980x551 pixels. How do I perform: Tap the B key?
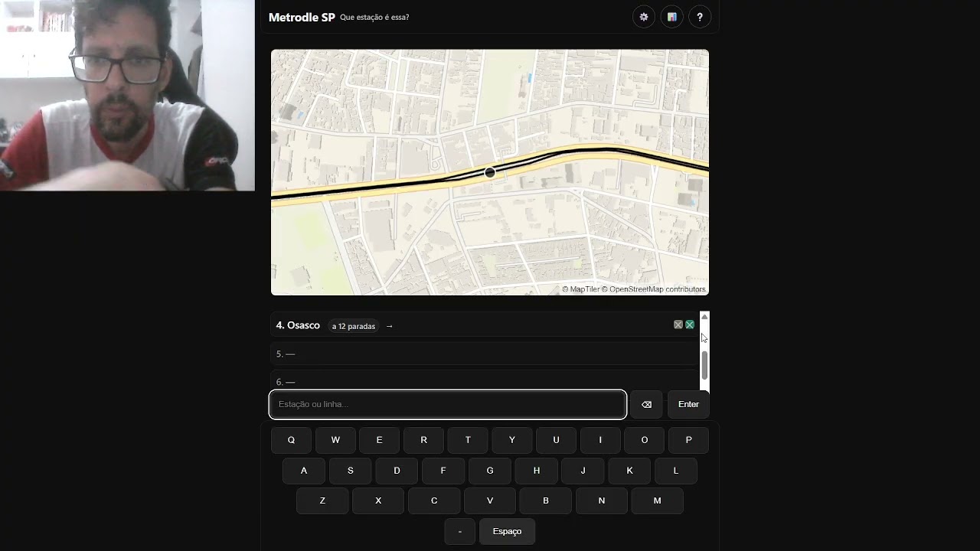pos(545,500)
